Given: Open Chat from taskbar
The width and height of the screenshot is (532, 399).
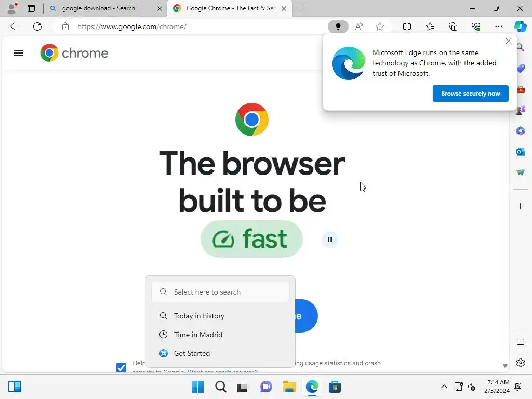Looking at the screenshot, I should [x=266, y=387].
